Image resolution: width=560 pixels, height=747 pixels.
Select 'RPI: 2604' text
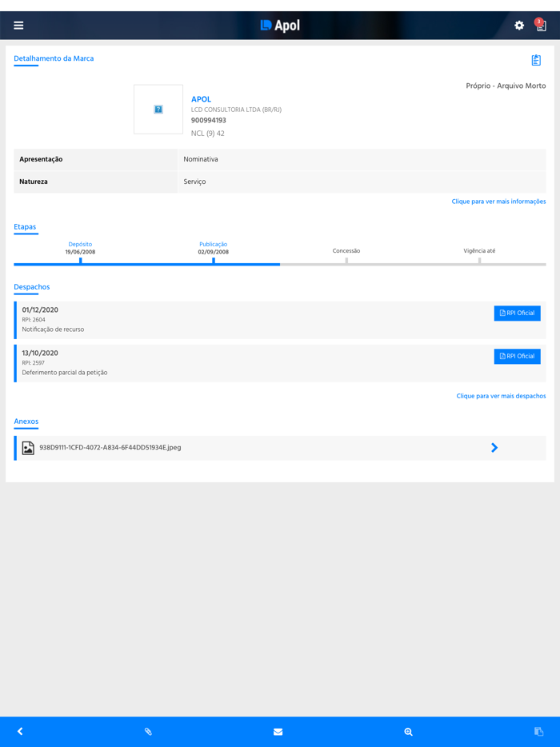[x=34, y=320]
